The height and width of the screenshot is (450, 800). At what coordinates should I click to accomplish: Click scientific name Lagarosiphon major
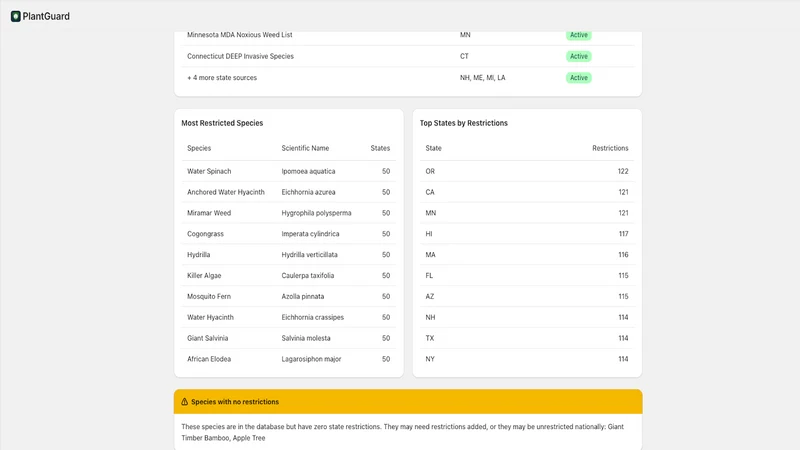point(311,359)
